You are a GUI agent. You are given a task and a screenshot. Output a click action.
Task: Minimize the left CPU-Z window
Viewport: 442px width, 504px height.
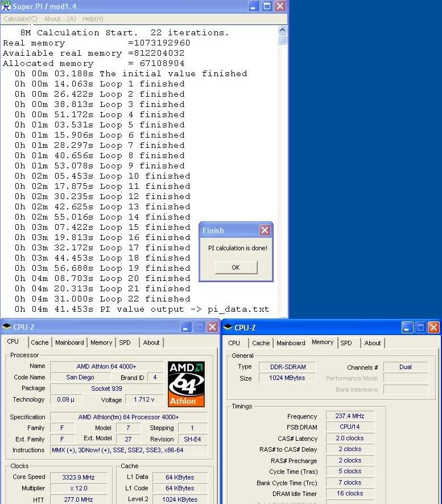coord(185,327)
